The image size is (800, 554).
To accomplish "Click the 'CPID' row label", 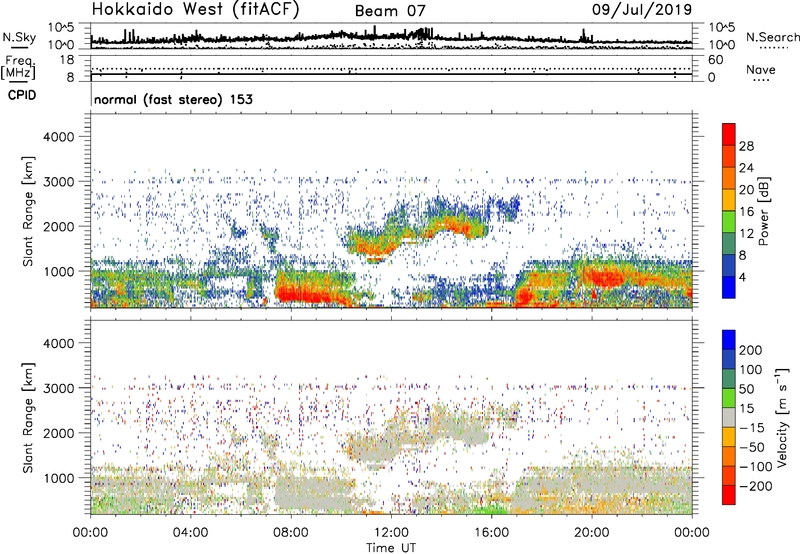I will coord(22,95).
